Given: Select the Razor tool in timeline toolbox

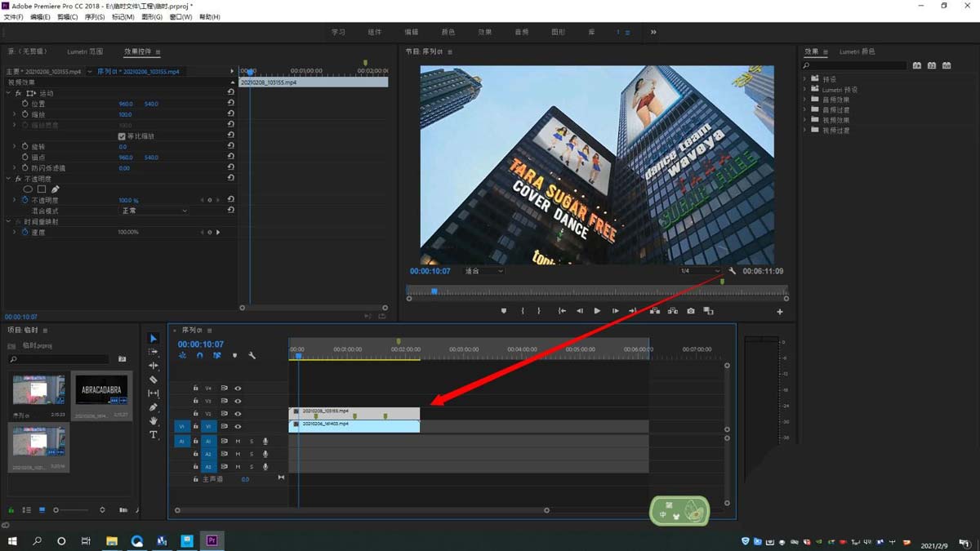Looking at the screenshot, I should click(x=154, y=380).
